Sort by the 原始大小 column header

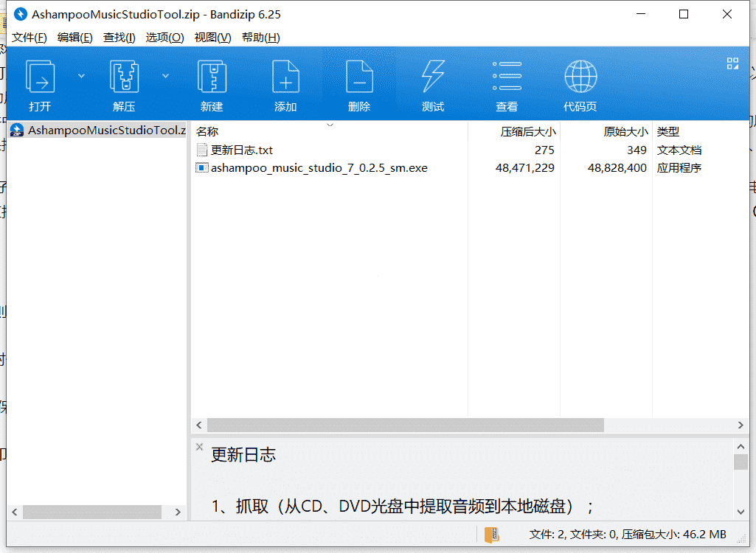click(625, 132)
